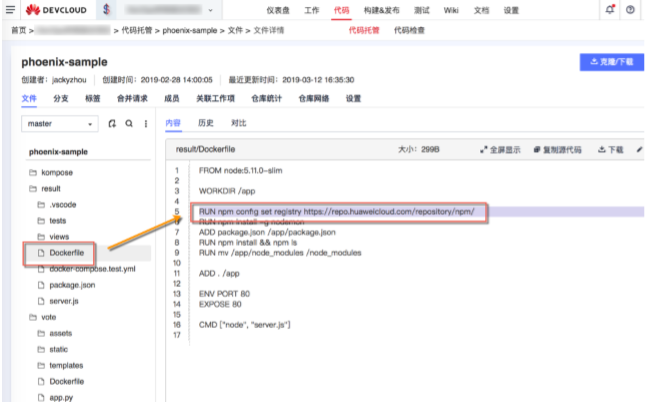Click the 全屏显示 fullscreen button
The width and height of the screenshot is (647, 402).
coord(500,150)
